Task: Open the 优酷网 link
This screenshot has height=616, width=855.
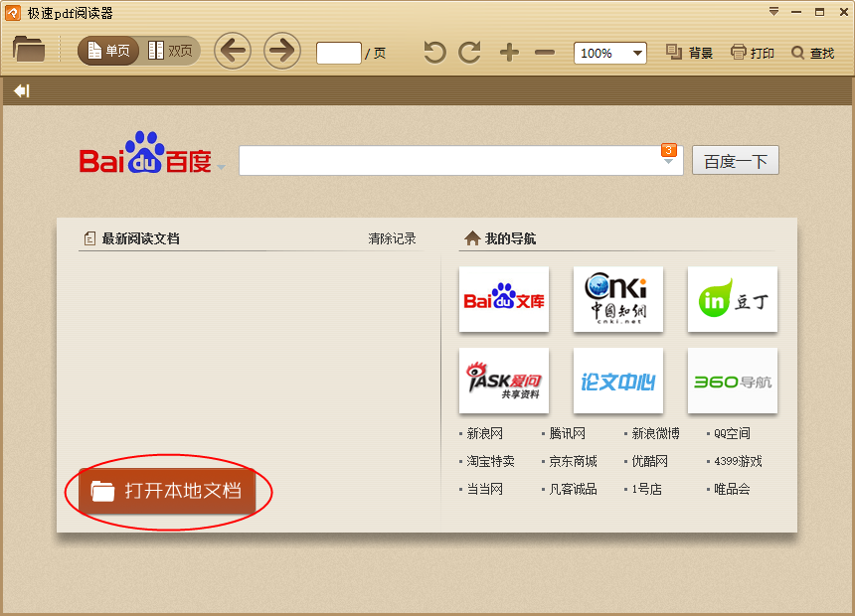Action: (649, 461)
